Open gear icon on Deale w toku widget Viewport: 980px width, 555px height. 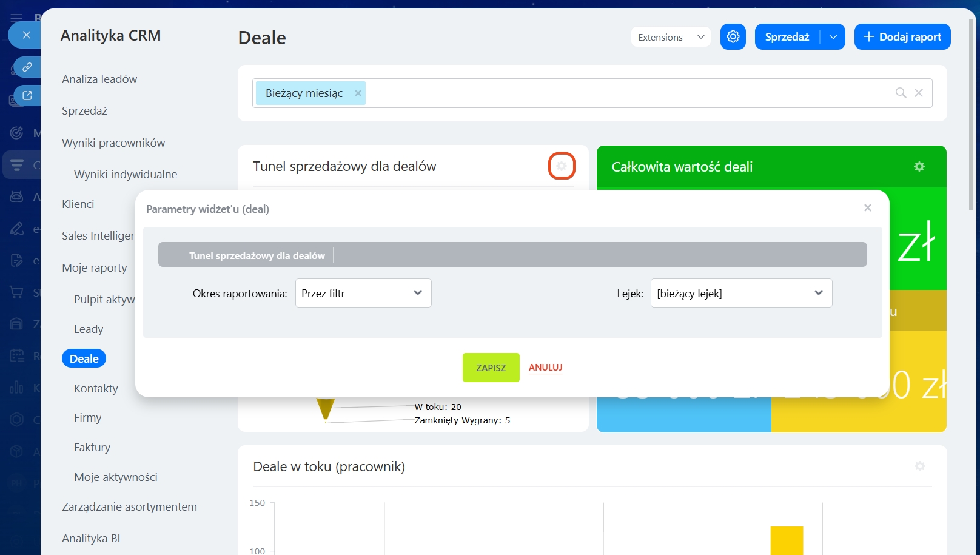(x=919, y=466)
